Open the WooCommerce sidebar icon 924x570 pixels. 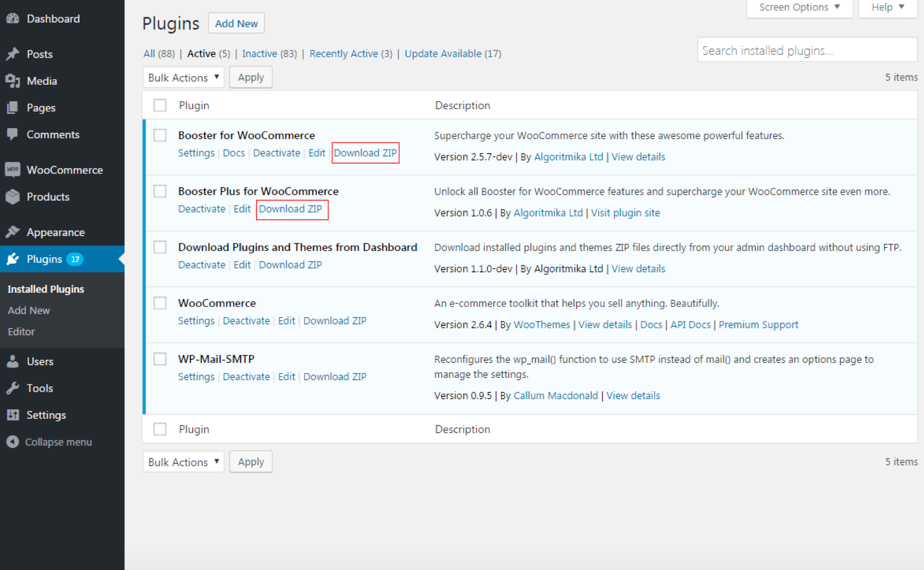point(13,169)
